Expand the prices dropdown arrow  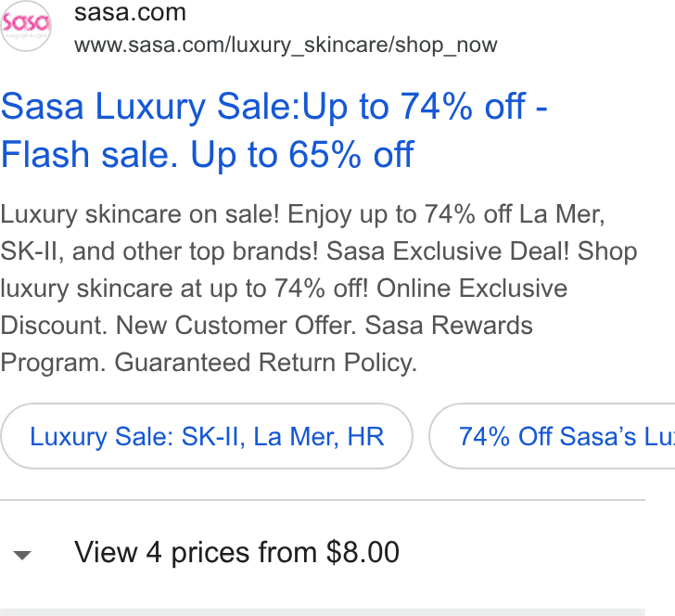22,555
